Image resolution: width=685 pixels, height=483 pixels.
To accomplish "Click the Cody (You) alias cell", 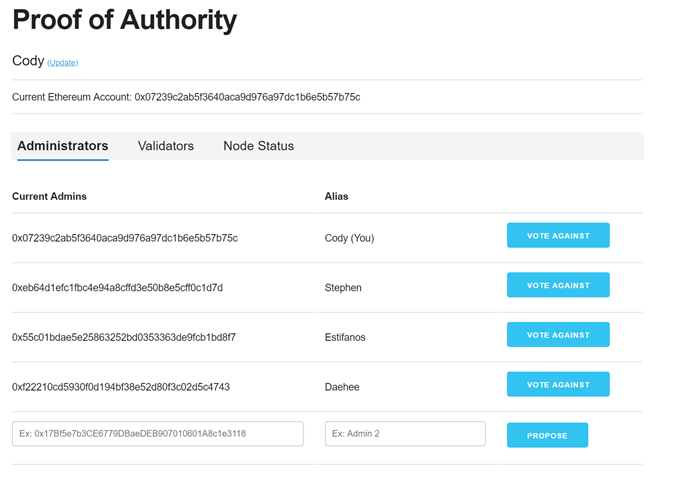I will pos(349,238).
